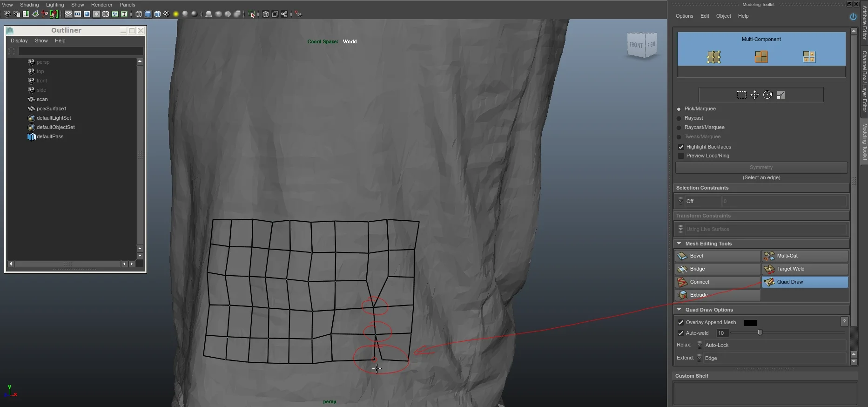The image size is (868, 407).
Task: Uncheck Highlight Backfaces
Action: point(681,147)
